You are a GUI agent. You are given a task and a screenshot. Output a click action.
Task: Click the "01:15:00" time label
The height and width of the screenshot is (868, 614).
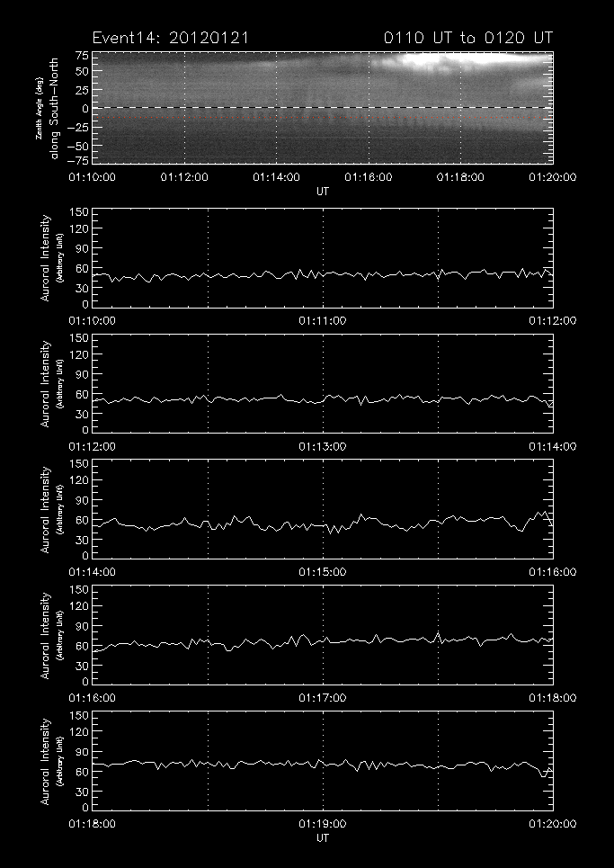[x=323, y=572]
